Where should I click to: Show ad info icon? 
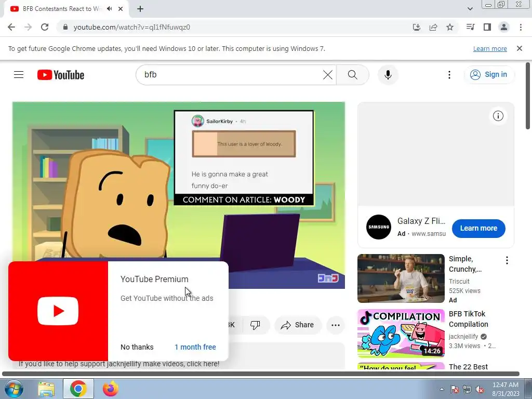(498, 116)
